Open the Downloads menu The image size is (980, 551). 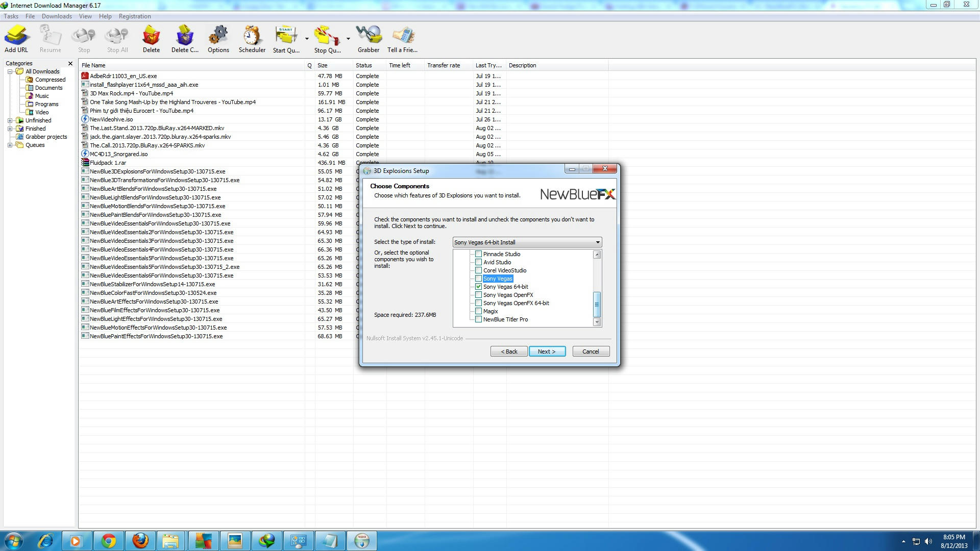57,16
